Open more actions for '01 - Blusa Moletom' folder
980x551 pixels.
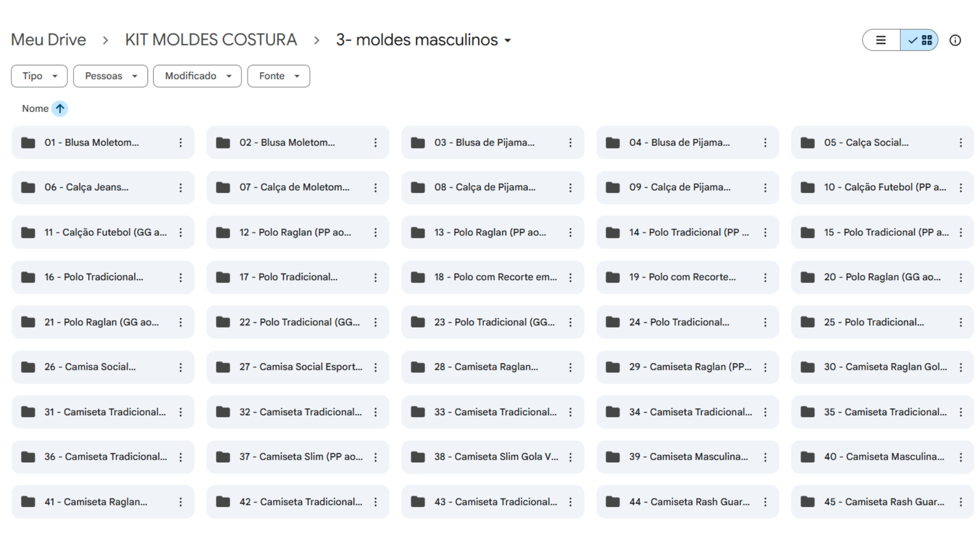pyautogui.click(x=180, y=143)
